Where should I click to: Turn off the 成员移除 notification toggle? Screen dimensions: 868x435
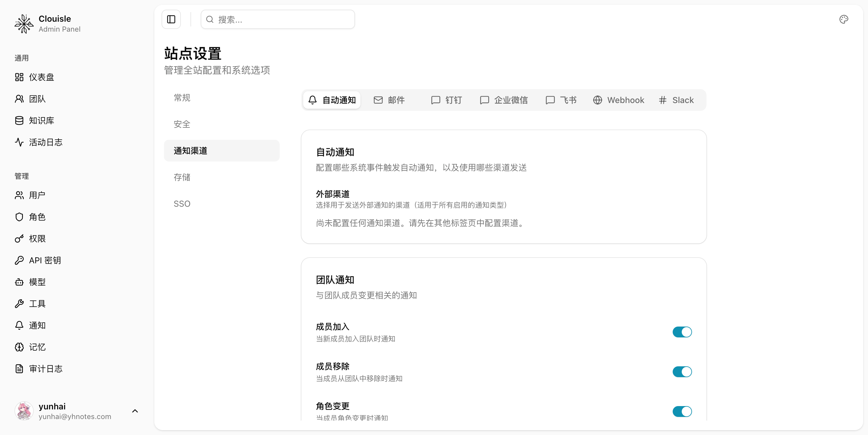[682, 372]
